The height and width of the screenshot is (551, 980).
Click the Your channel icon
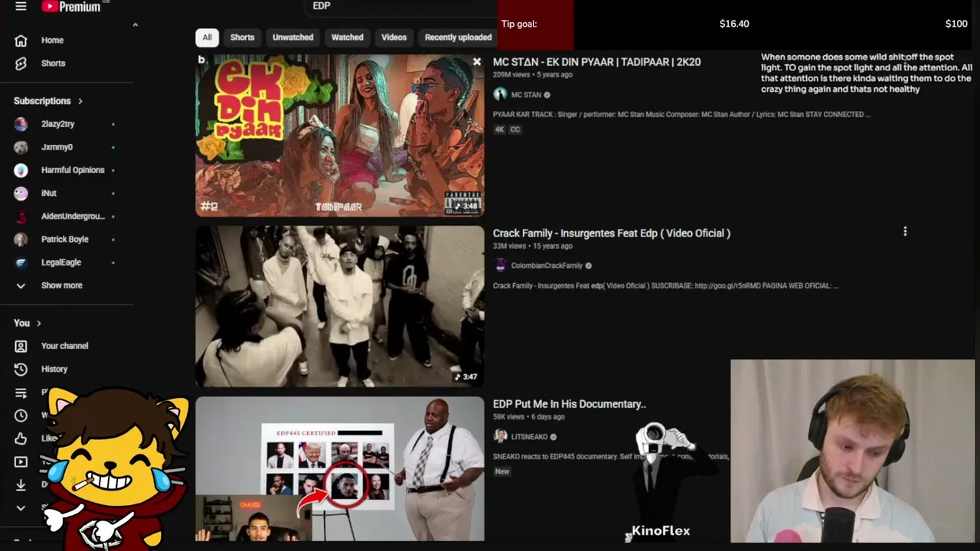pyautogui.click(x=21, y=346)
